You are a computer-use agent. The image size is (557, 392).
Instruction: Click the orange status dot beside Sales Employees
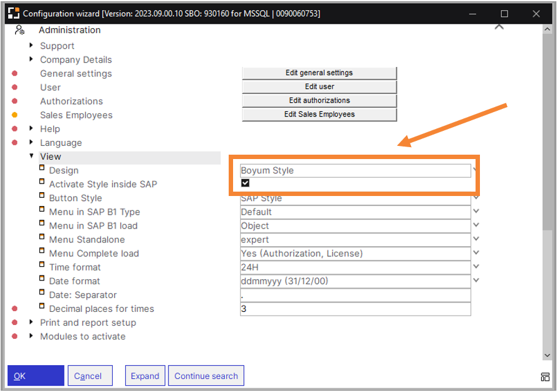14,115
